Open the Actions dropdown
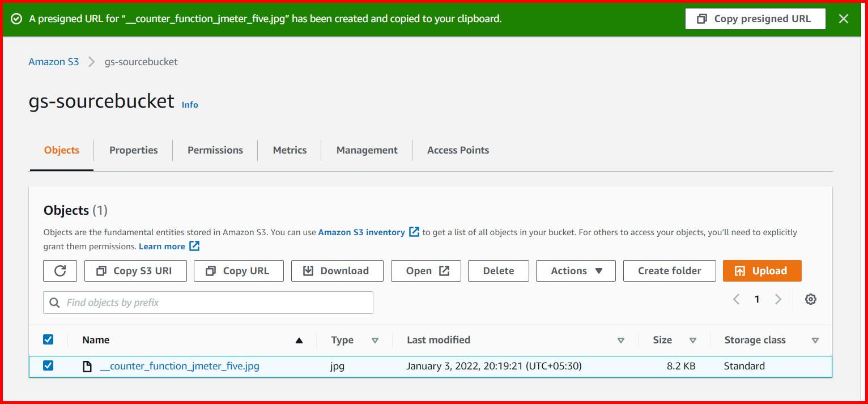This screenshot has width=868, height=404. click(575, 270)
